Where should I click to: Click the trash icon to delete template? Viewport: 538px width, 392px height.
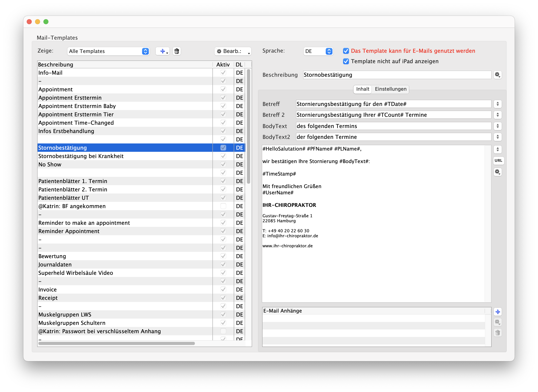point(177,51)
